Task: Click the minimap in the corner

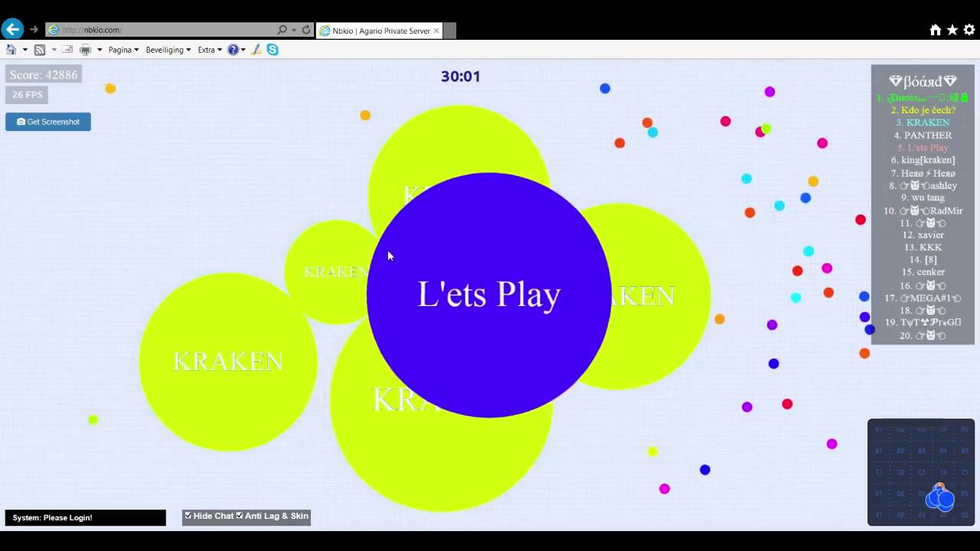Action: [921, 472]
